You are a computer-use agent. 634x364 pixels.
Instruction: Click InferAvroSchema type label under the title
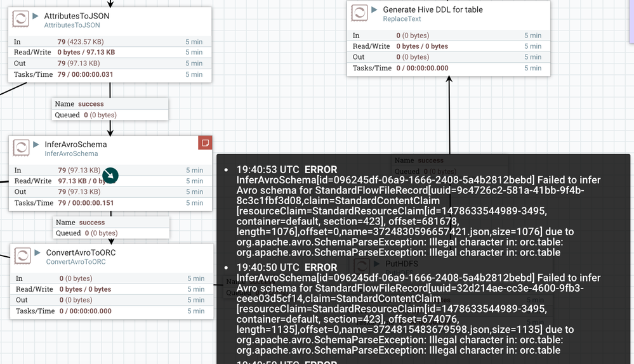click(x=71, y=153)
